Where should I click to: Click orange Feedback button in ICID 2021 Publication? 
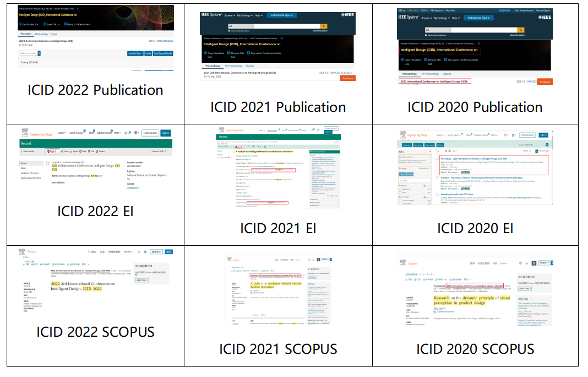coord(347,78)
